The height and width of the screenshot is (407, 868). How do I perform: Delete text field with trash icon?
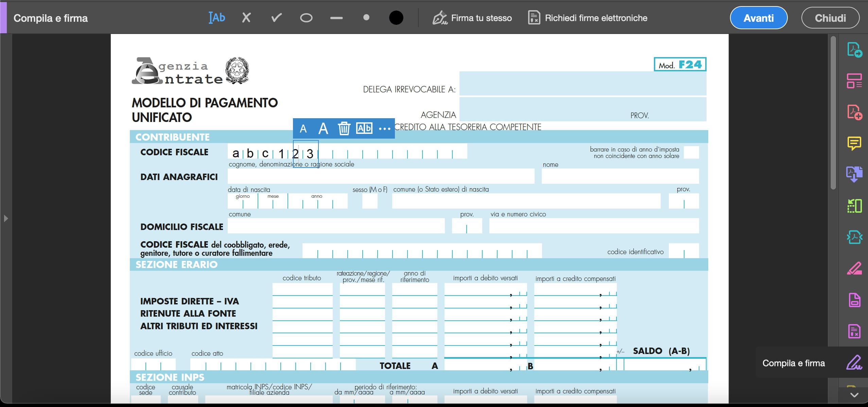click(x=344, y=128)
